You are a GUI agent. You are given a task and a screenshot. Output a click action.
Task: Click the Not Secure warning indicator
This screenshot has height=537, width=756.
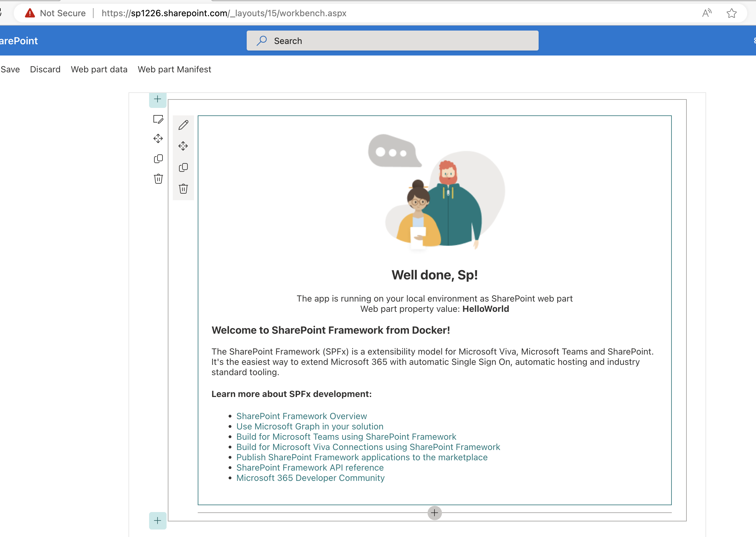tap(55, 13)
